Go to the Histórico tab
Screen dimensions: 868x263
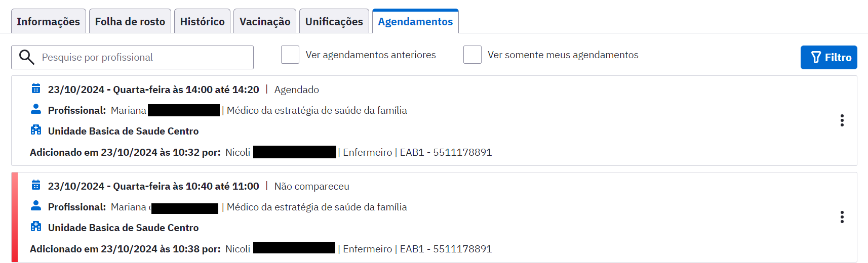[x=202, y=21]
